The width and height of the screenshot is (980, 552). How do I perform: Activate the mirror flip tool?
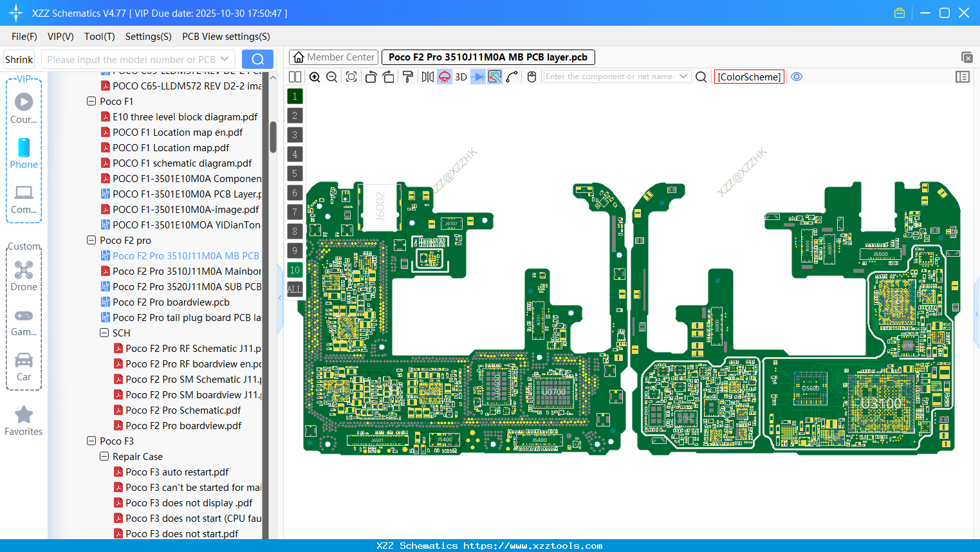pos(428,77)
